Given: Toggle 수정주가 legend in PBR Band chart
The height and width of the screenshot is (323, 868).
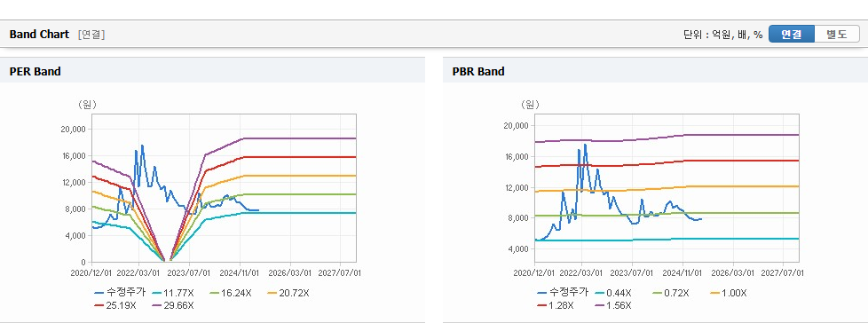Looking at the screenshot, I should coord(563,293).
